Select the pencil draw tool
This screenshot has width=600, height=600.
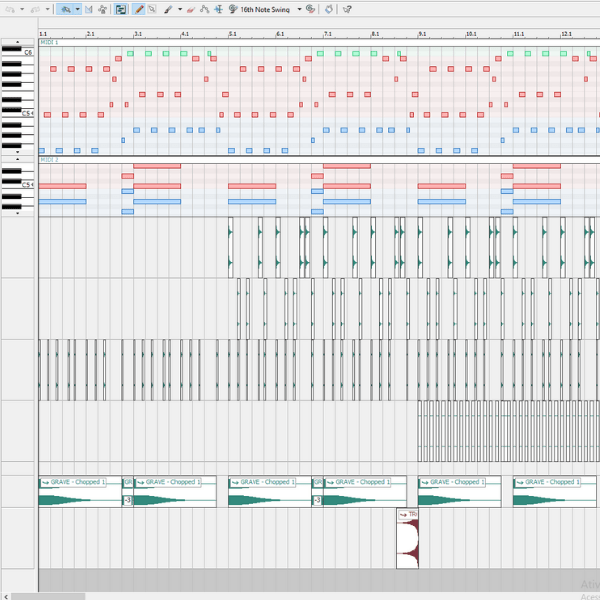pos(140,8)
